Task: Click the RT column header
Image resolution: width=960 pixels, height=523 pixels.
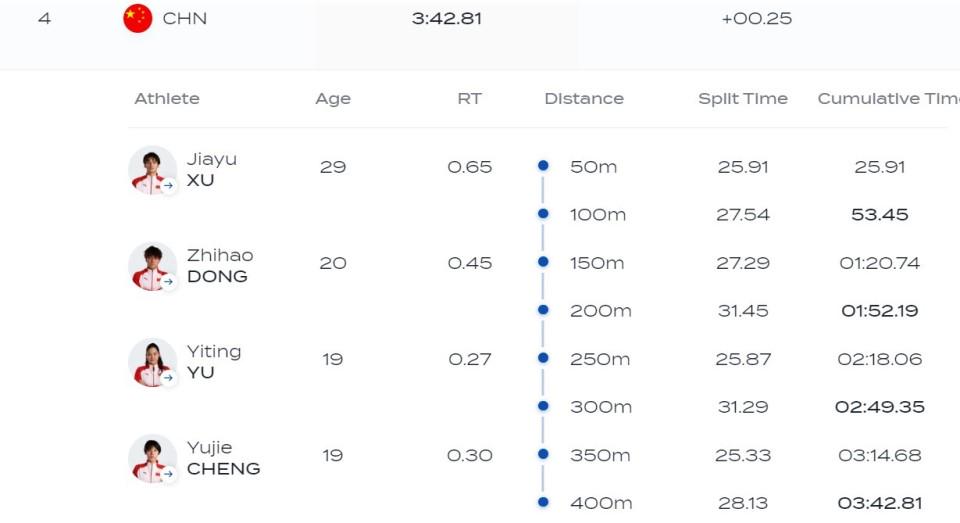Action: [470, 99]
